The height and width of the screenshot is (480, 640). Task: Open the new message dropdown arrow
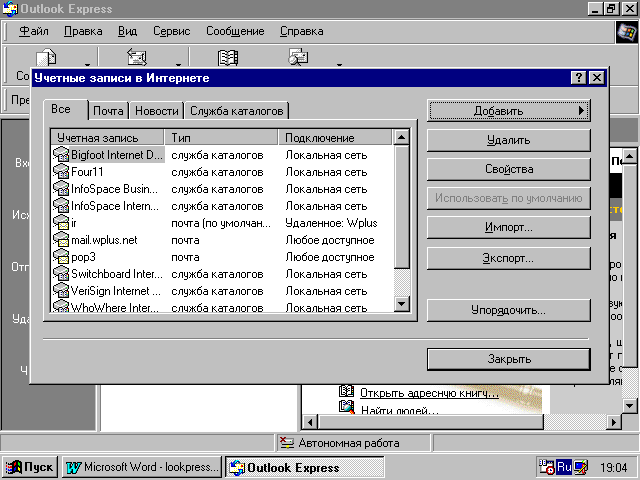(x=87, y=64)
